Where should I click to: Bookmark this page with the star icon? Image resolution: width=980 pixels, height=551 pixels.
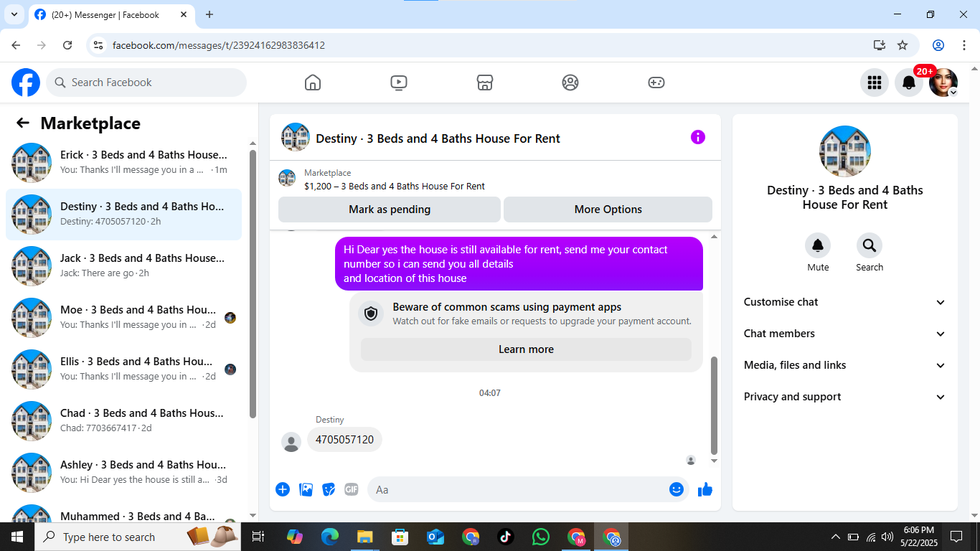pos(903,45)
